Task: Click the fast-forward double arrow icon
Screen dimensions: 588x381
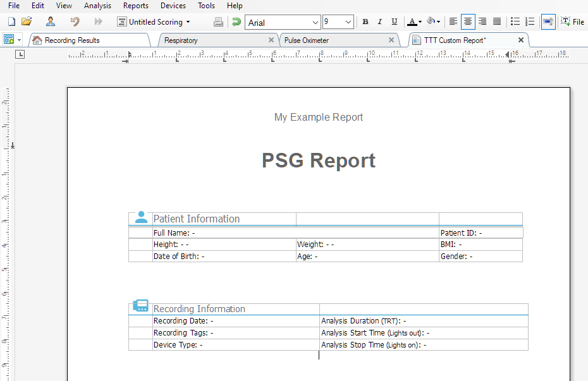Action: tap(98, 21)
